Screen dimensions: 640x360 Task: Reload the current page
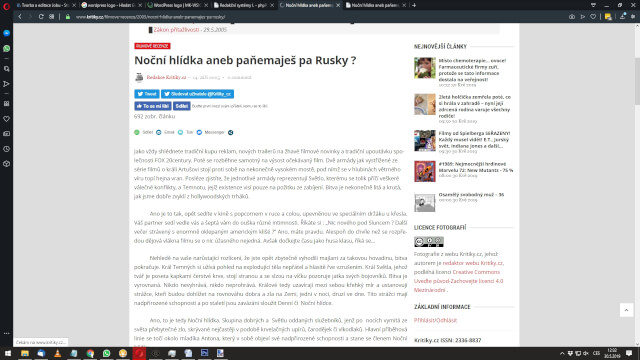pos(41,17)
